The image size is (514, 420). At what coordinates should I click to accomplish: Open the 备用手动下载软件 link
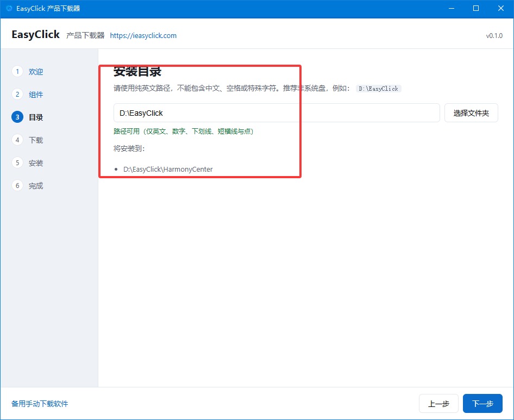click(x=40, y=404)
